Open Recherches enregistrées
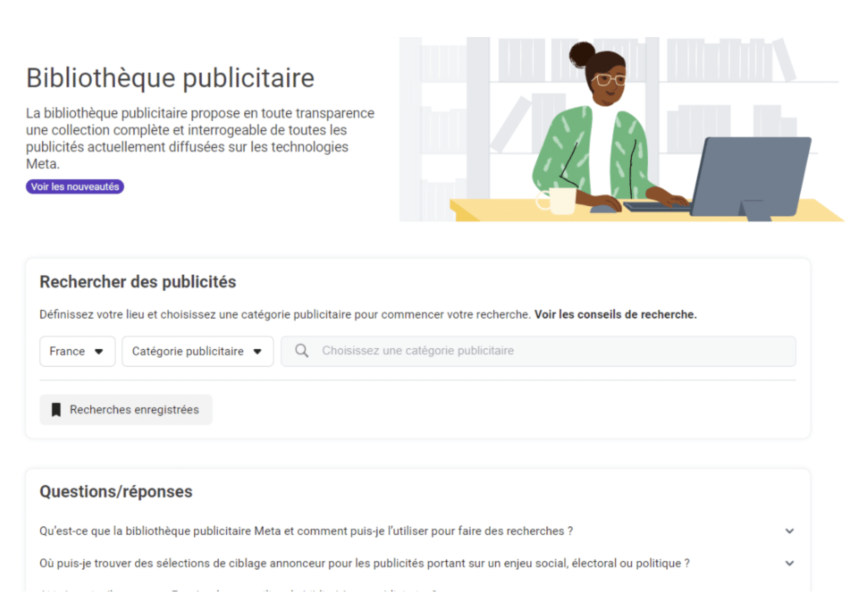Screen dimensions: 856x616 [x=126, y=410]
